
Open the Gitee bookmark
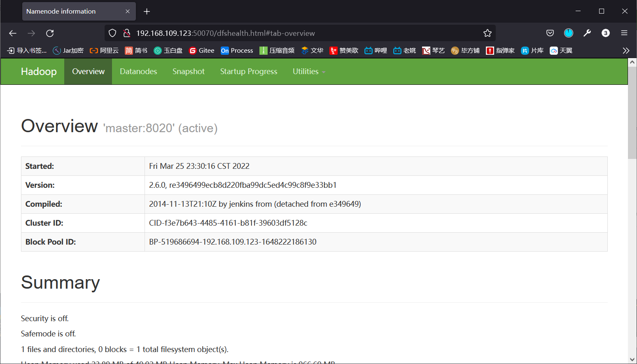tap(202, 51)
